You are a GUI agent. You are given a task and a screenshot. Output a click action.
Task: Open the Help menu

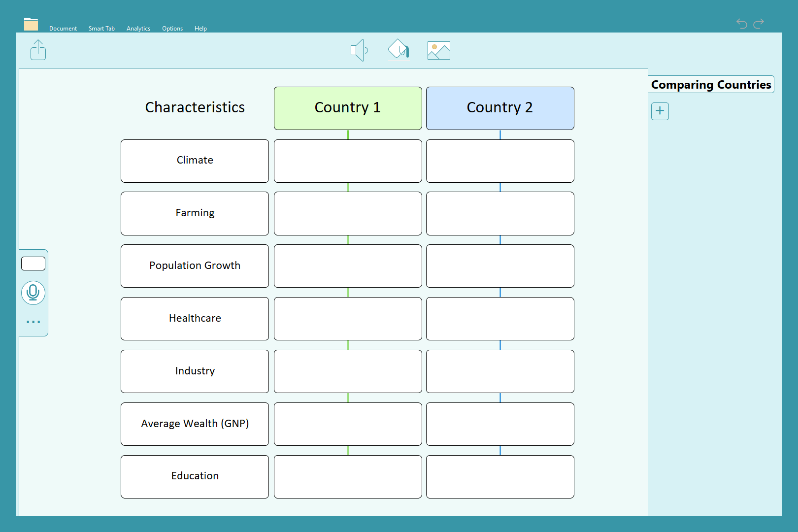tap(200, 29)
